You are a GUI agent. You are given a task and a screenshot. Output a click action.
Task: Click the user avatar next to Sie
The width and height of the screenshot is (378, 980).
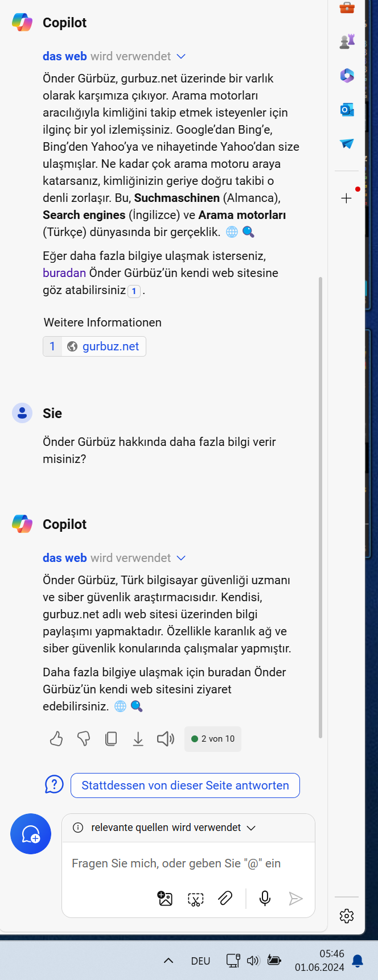[x=22, y=413]
